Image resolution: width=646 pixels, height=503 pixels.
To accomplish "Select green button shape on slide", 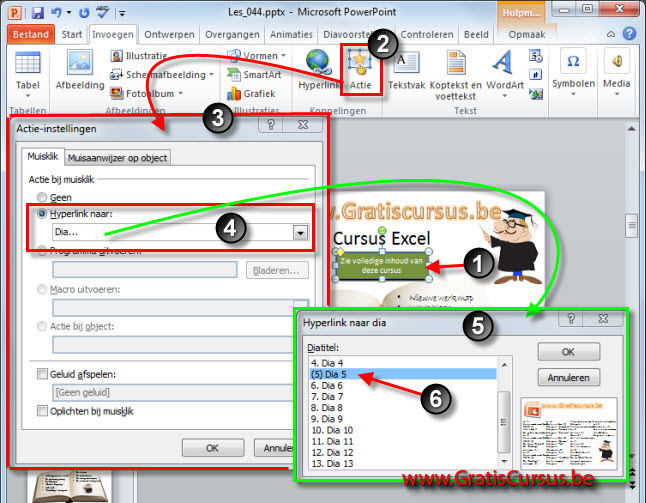I will [382, 266].
